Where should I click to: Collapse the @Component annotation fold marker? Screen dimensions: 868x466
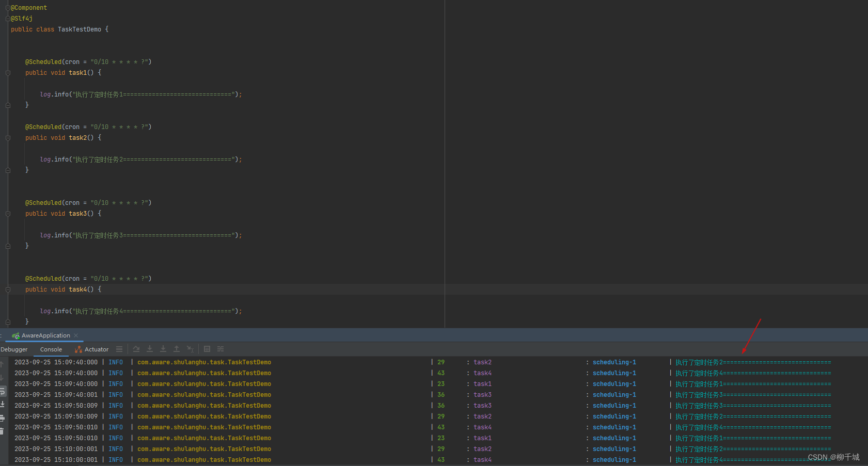click(x=8, y=8)
